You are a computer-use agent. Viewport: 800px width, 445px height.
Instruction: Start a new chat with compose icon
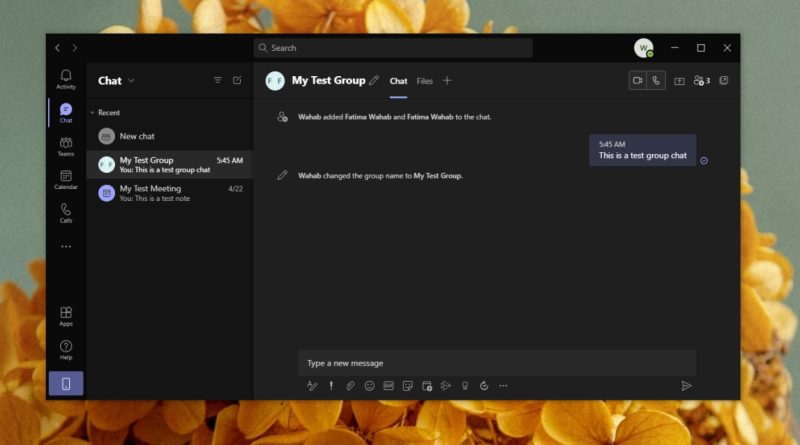(237, 80)
